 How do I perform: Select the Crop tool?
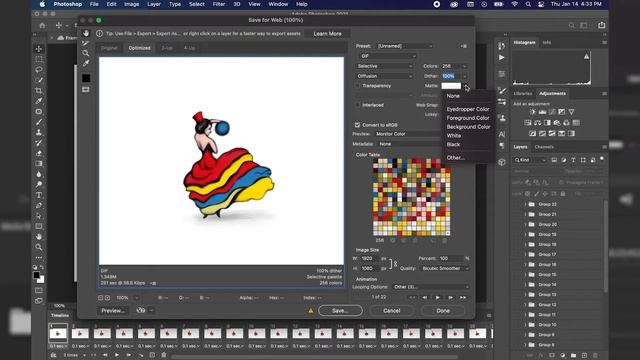(x=39, y=91)
